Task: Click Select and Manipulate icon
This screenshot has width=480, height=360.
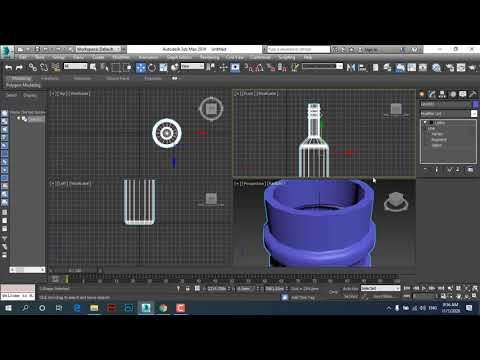Action: [x=223, y=68]
